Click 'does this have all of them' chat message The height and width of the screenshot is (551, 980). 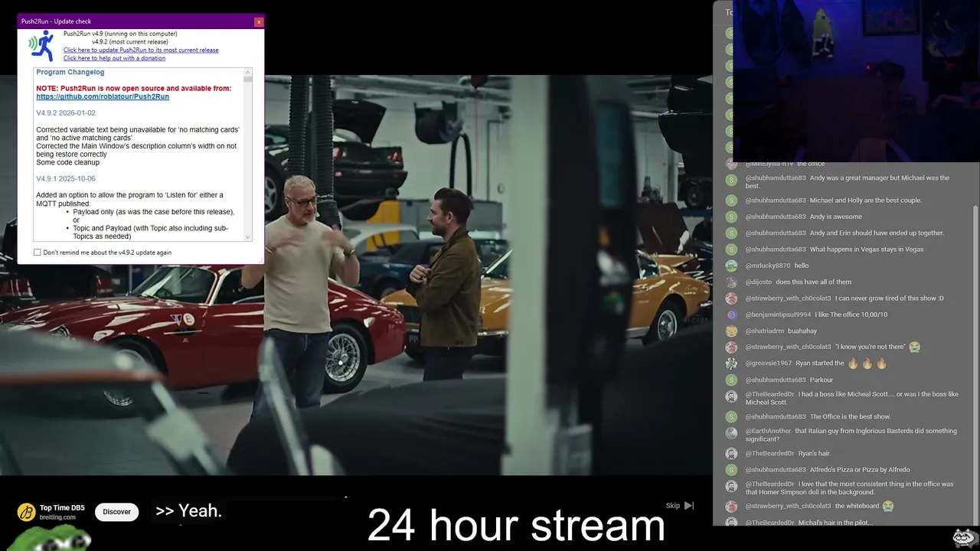[x=814, y=282]
